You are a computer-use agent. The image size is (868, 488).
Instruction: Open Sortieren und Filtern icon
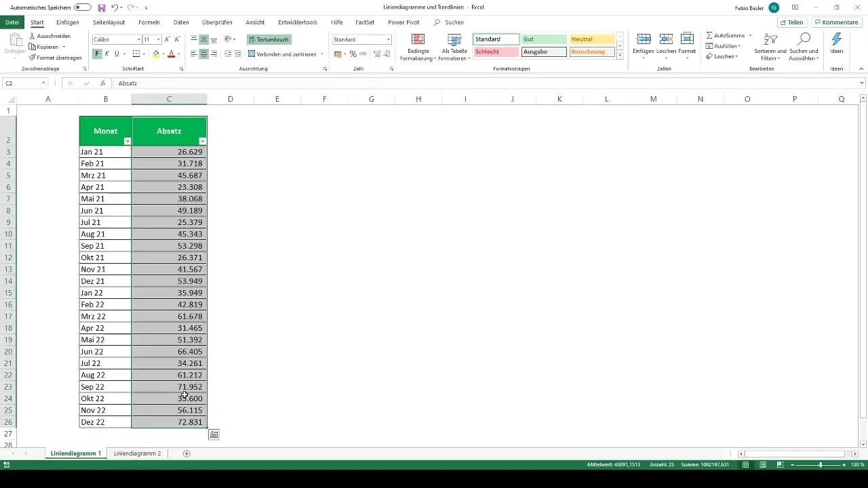click(x=770, y=39)
